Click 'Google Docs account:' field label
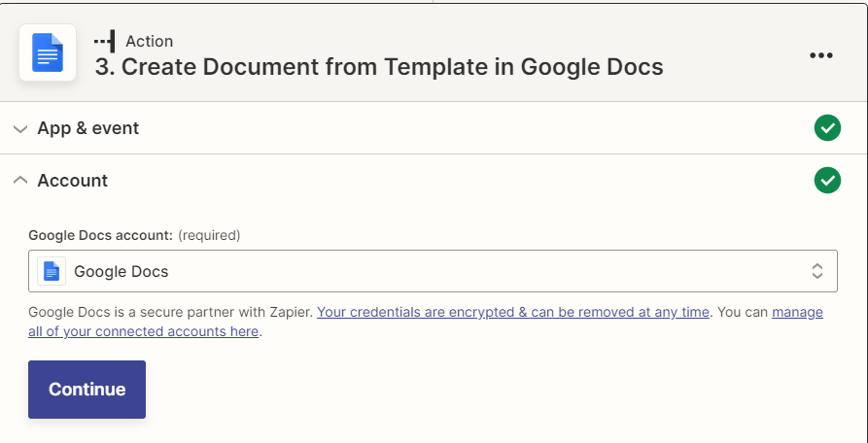 (x=101, y=236)
